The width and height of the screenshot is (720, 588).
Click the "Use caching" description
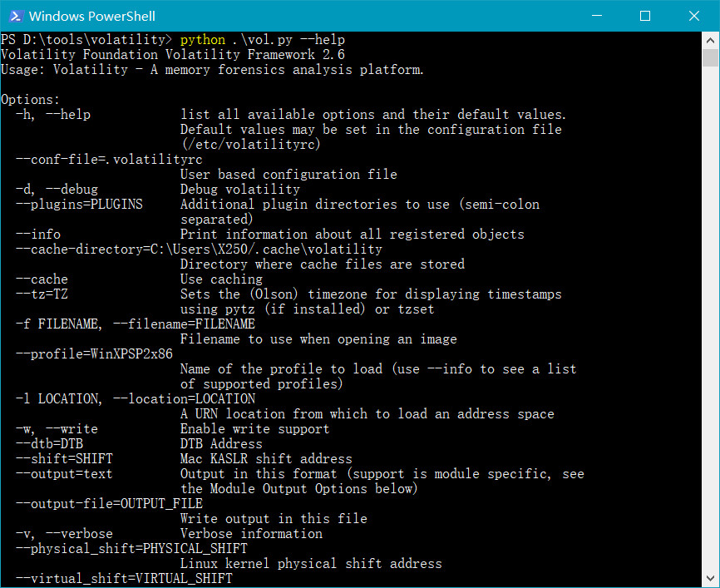tap(221, 279)
